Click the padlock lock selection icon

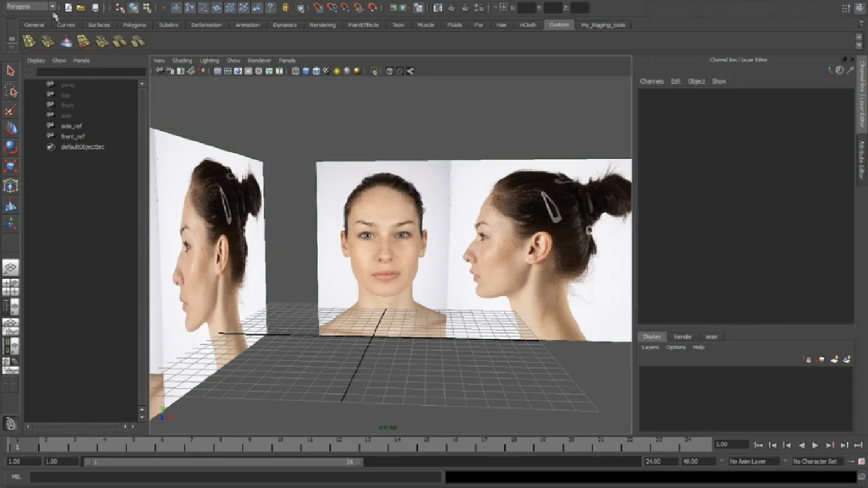pyautogui.click(x=285, y=8)
